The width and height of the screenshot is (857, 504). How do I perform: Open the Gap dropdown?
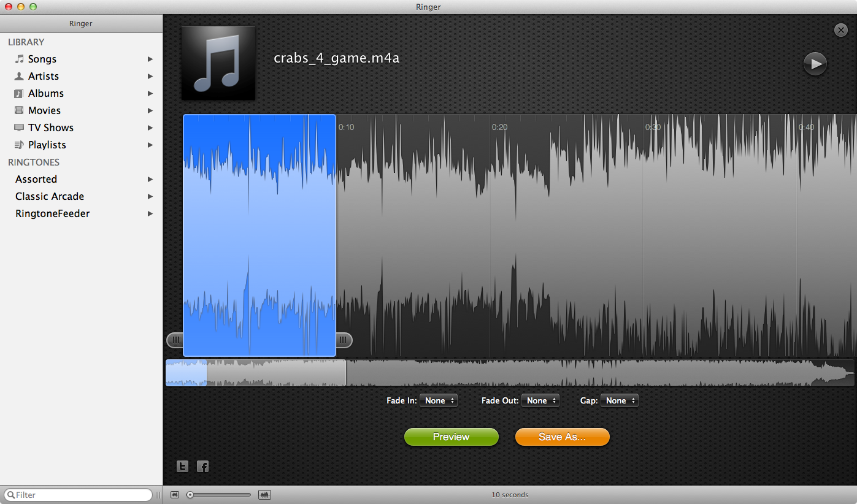tap(619, 400)
